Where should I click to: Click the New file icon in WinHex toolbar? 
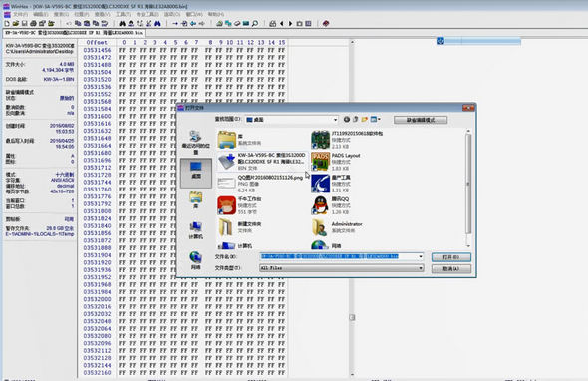(x=7, y=23)
